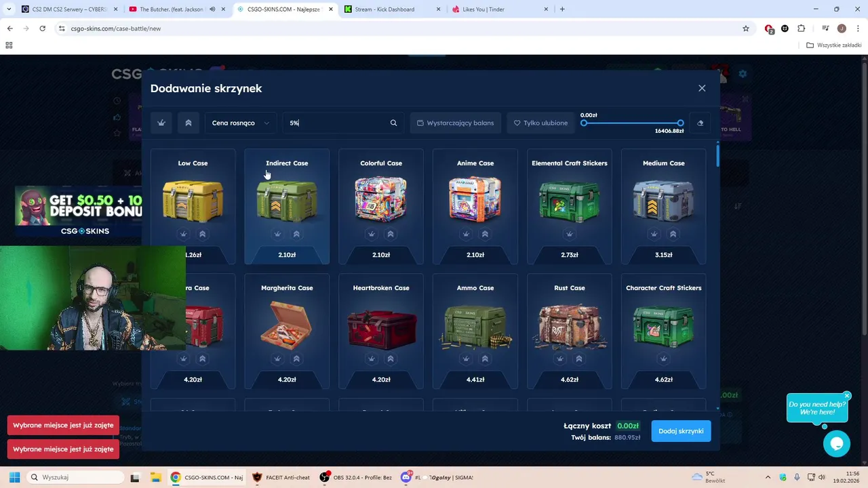The width and height of the screenshot is (868, 488).
Task: Switch to CS2 DM CS2 Serwery tab
Action: tap(69, 9)
